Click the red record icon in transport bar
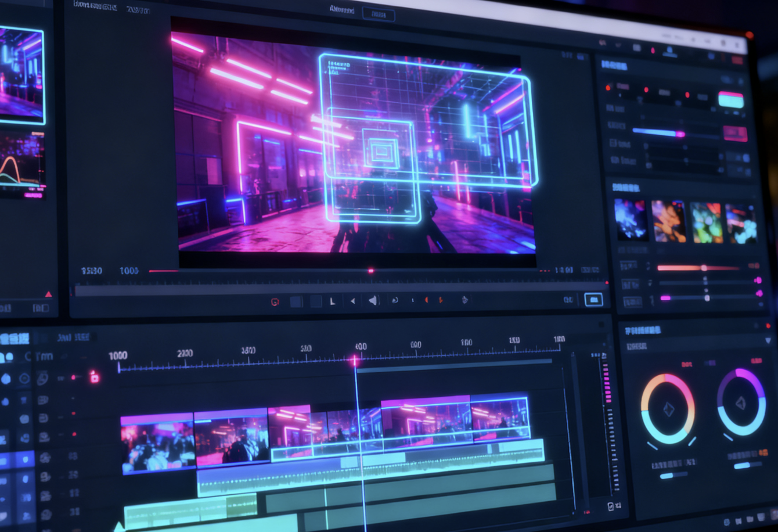 tap(275, 302)
